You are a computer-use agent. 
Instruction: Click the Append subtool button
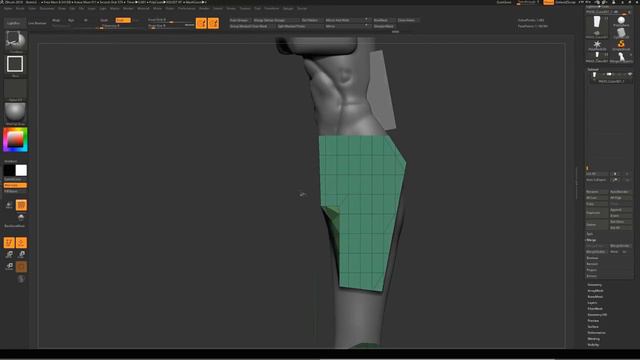620,210
